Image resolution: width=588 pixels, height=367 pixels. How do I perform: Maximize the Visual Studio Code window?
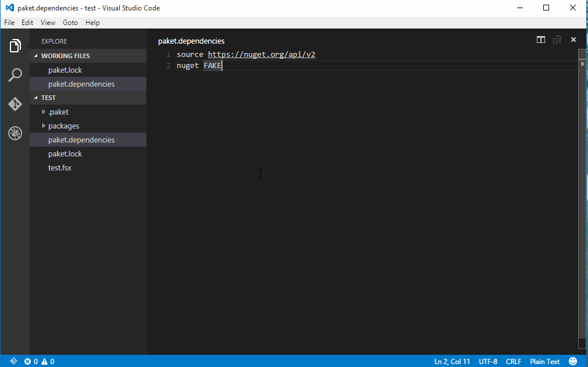tap(546, 8)
